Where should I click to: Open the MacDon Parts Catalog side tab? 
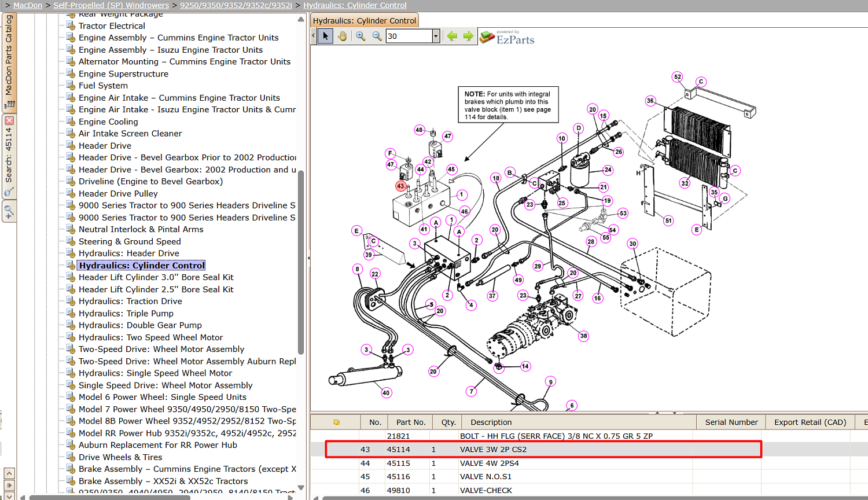pos(9,62)
